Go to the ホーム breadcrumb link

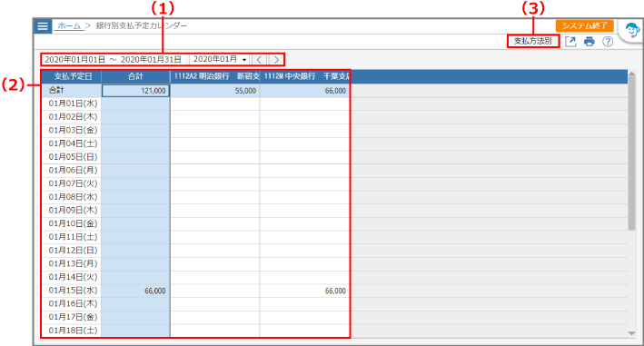69,25
